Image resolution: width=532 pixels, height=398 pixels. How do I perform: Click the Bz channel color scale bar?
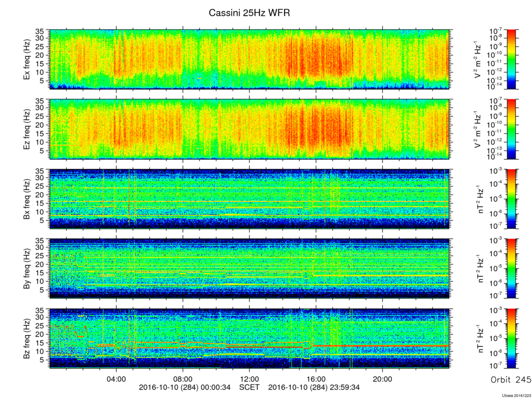click(x=511, y=338)
